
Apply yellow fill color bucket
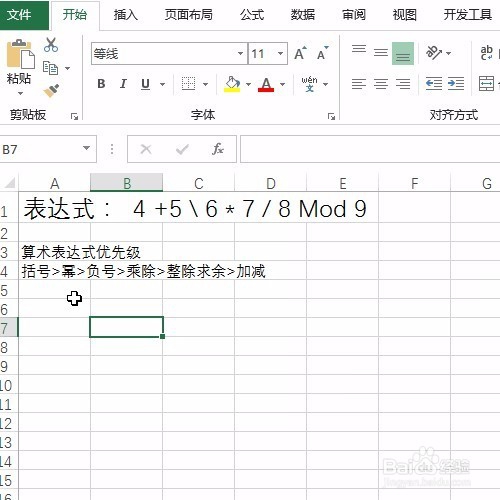pyautogui.click(x=232, y=84)
